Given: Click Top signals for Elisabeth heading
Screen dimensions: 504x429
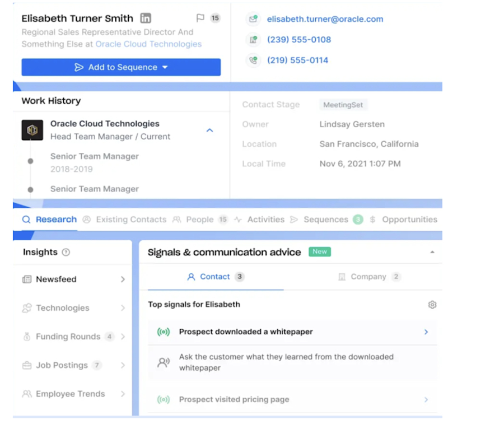Looking at the screenshot, I should click(194, 304).
